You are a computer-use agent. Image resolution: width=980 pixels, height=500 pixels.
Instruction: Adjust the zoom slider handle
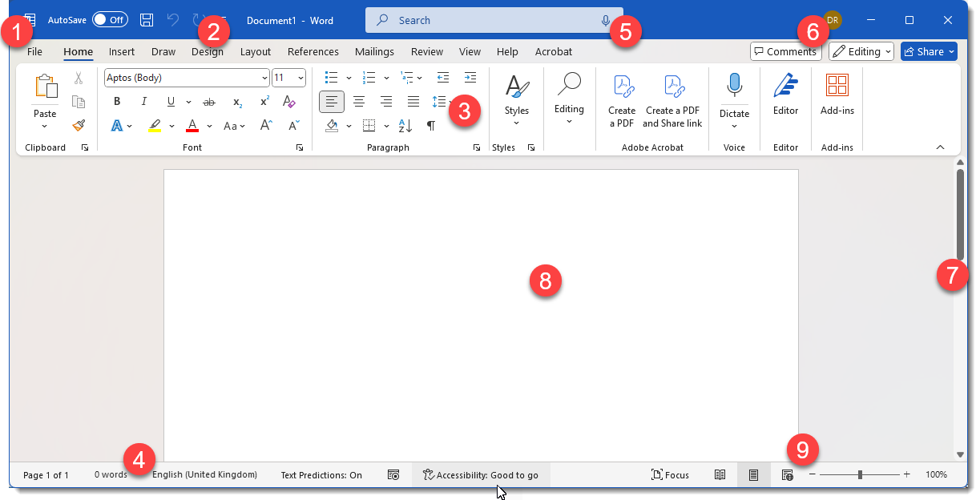(860, 474)
